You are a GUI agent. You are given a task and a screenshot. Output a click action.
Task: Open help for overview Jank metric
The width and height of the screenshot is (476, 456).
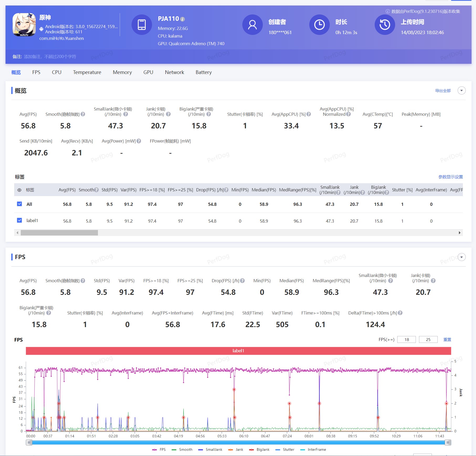[x=169, y=114]
